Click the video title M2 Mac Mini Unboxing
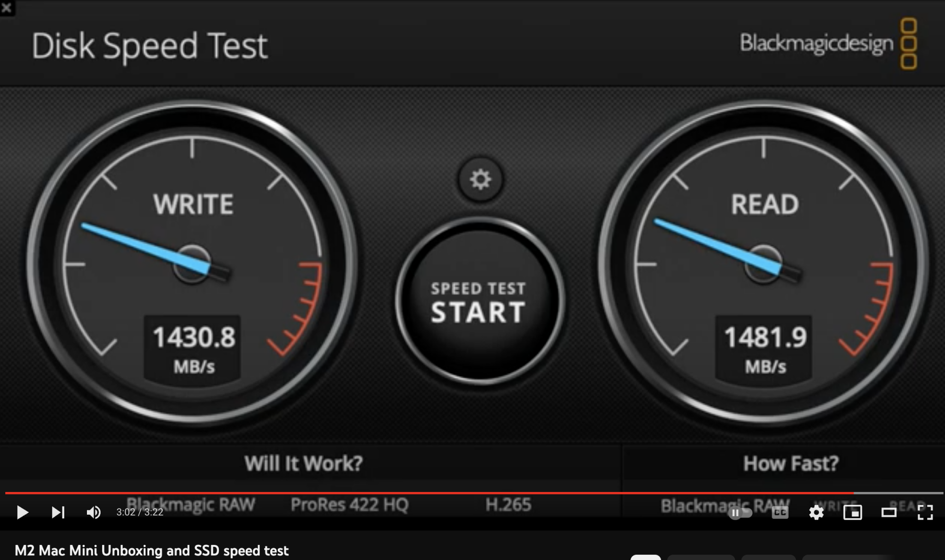 [152, 551]
